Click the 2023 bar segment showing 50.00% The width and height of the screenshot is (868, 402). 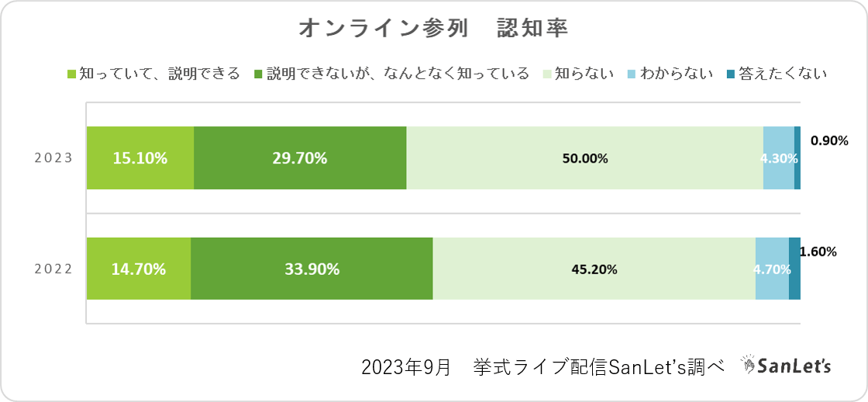[584, 158]
